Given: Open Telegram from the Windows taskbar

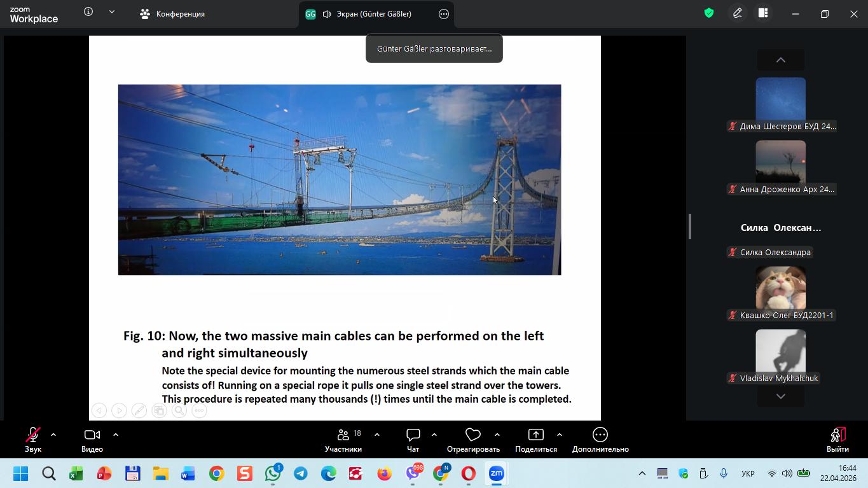Looking at the screenshot, I should click(301, 474).
